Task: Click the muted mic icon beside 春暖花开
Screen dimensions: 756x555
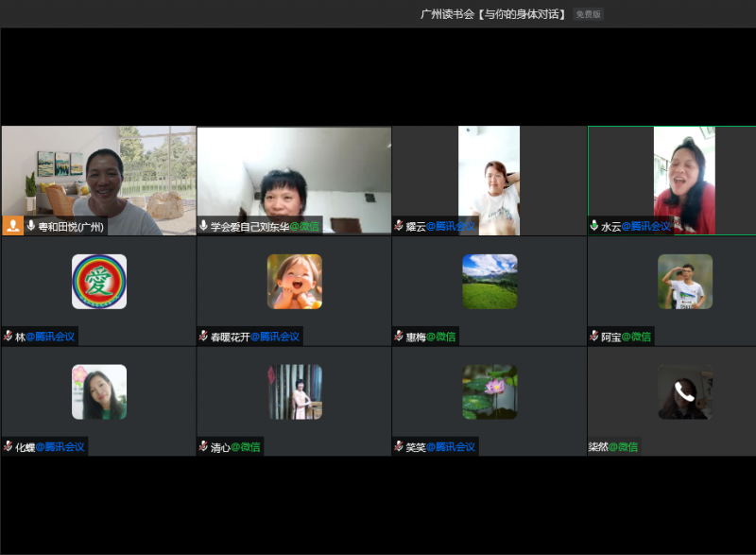Action: pos(203,337)
